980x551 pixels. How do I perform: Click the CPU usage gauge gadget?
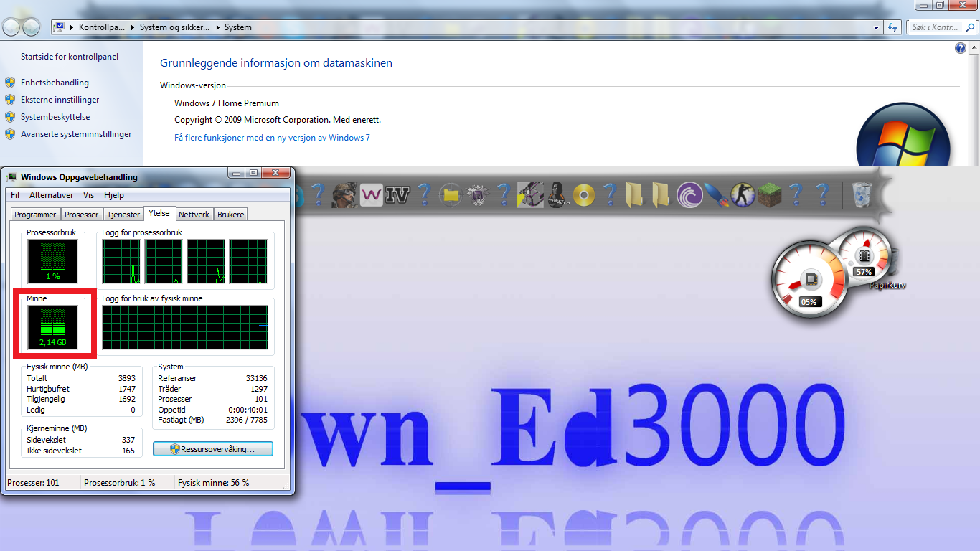coord(809,280)
